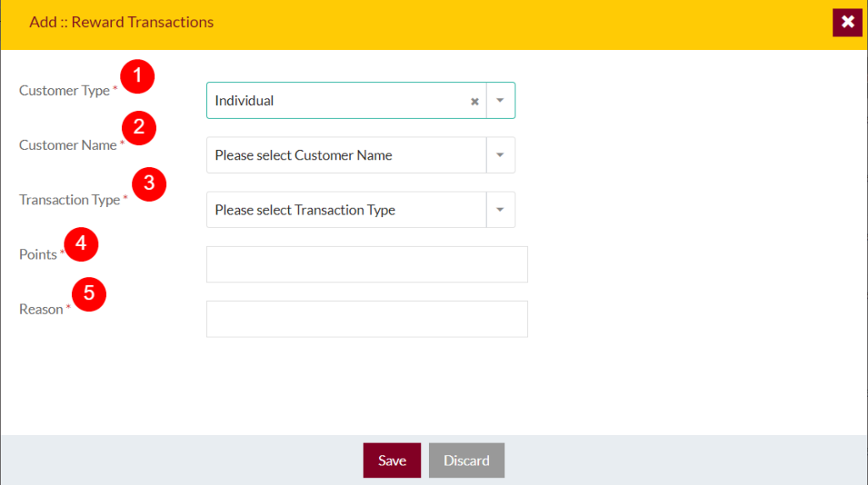
Task: Close the Reward Transactions dialog
Action: click(x=847, y=22)
